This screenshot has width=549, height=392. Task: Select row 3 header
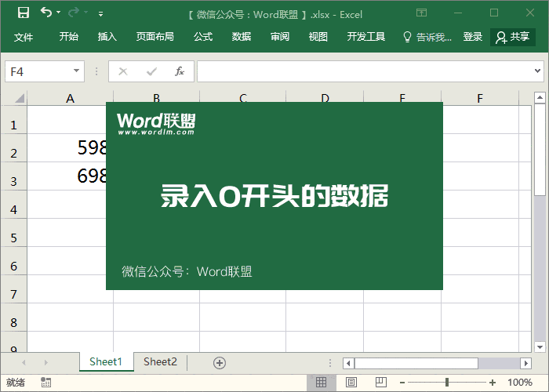13,176
